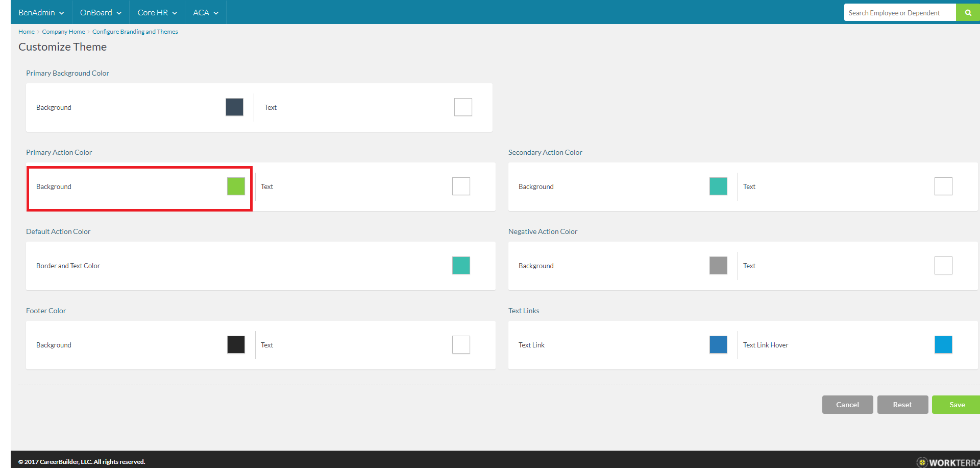
Task: Pick the Primary Background Color background swatch
Action: click(x=234, y=107)
